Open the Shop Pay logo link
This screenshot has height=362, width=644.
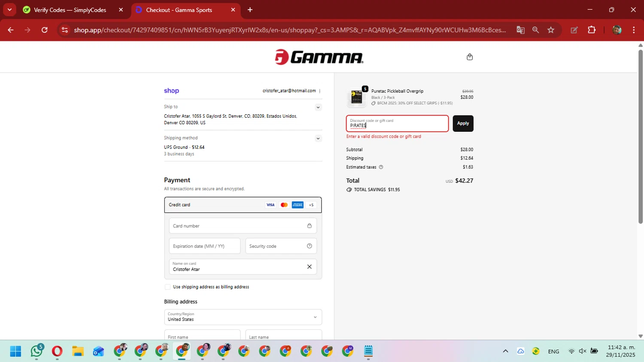click(x=171, y=91)
